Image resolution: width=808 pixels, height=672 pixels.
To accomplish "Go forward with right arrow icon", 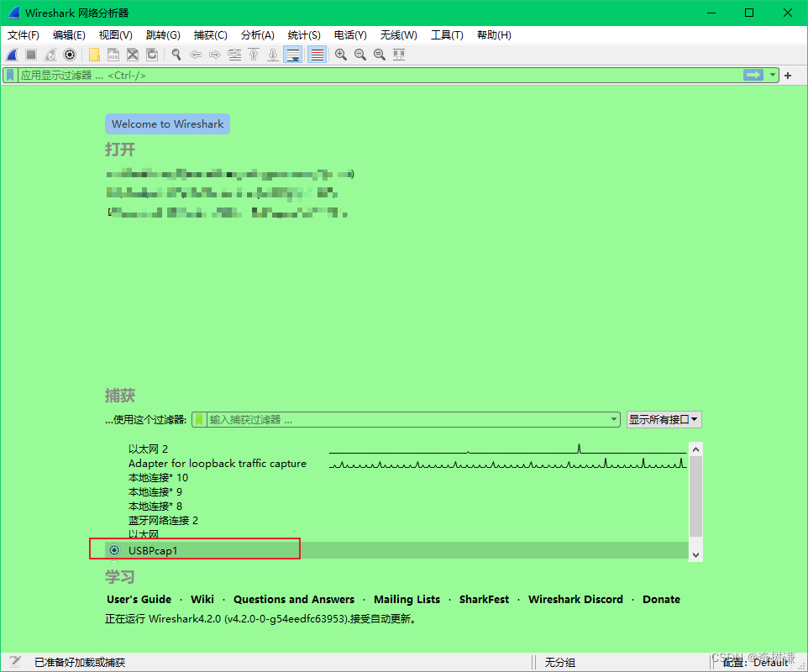I will [215, 55].
